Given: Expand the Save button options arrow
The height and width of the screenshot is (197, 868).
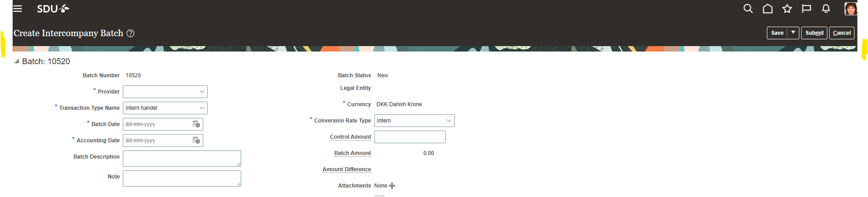Looking at the screenshot, I should point(793,33).
